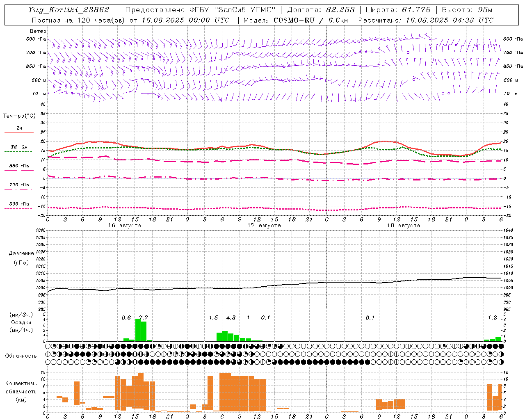Click the 985 tick on right pressure axis
This screenshot has height=420, width=525.
click(x=508, y=309)
